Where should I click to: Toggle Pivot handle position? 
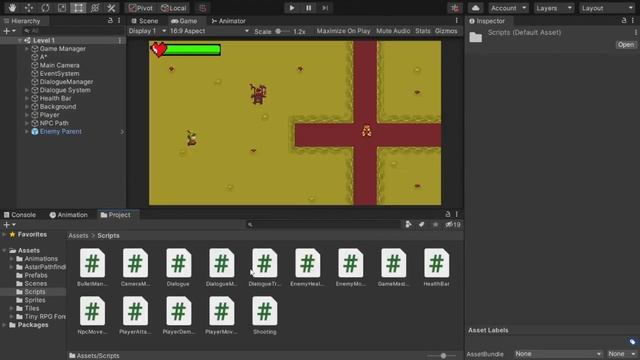coord(141,8)
